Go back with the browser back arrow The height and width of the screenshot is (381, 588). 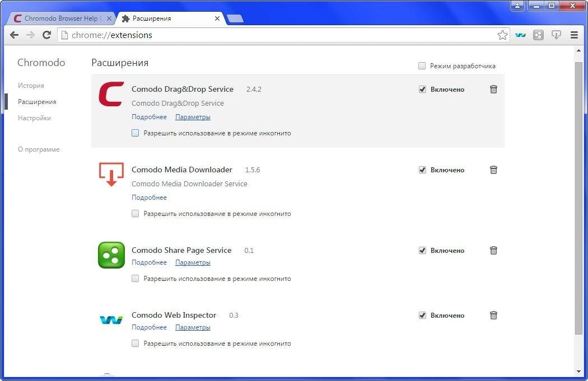pyautogui.click(x=14, y=35)
